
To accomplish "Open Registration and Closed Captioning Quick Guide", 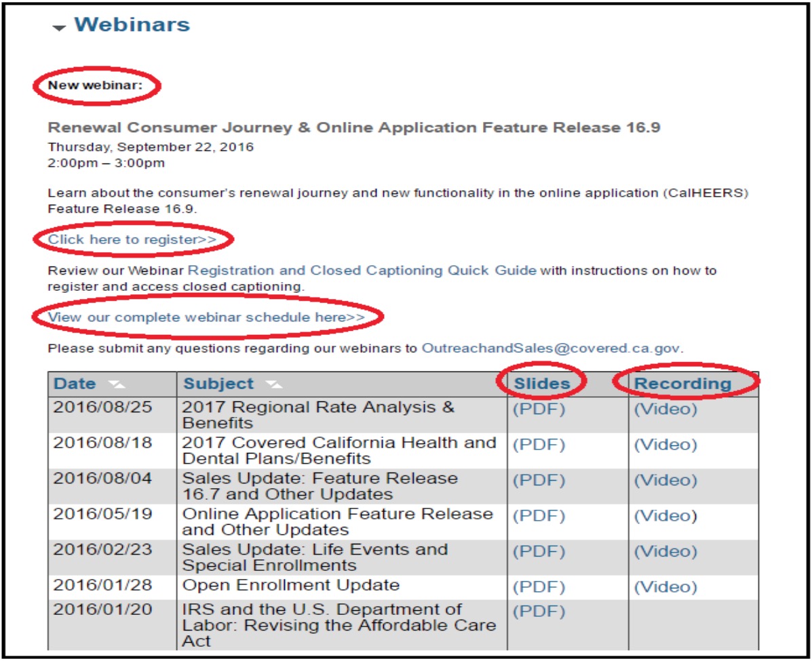I will coord(362,271).
